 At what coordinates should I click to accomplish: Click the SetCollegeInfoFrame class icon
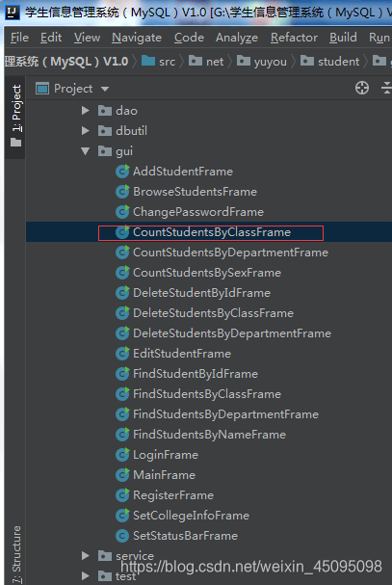(122, 516)
